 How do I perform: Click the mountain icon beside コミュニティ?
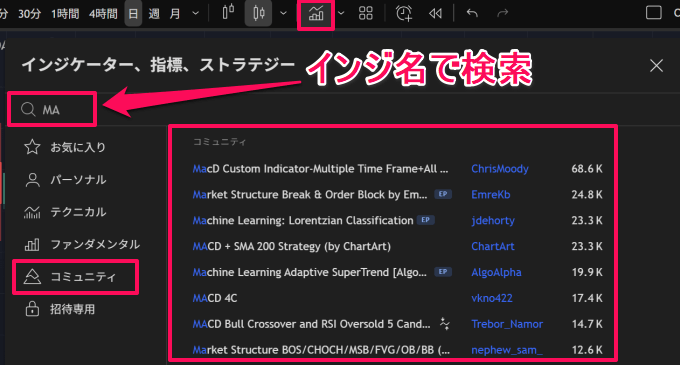(x=32, y=277)
